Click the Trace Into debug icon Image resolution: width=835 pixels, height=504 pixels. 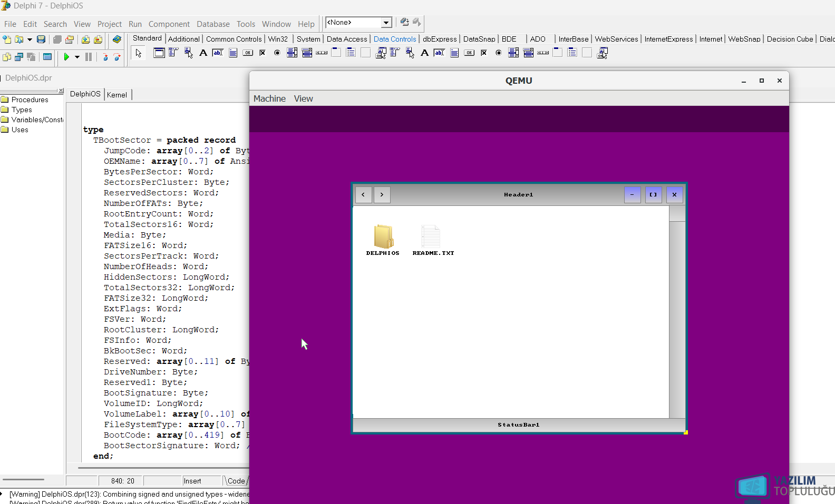(x=105, y=57)
